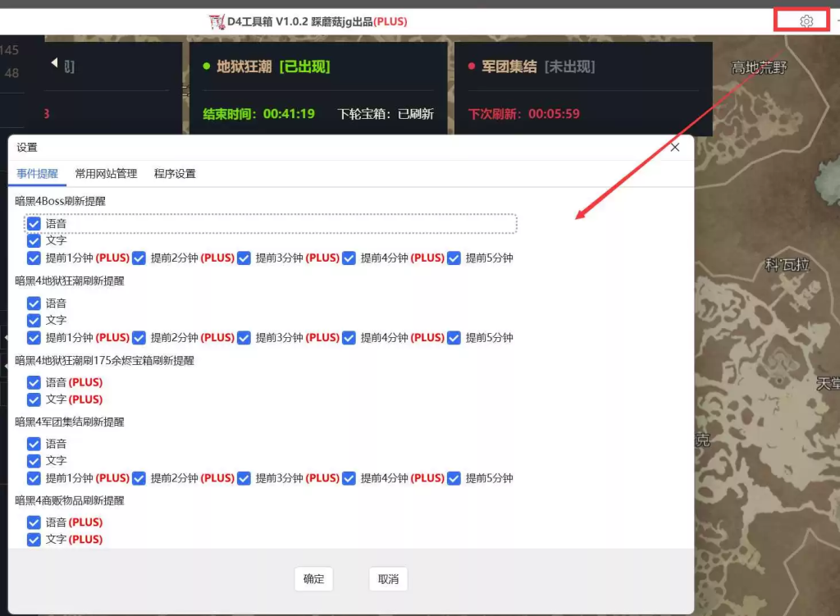Click 下轮宝箱：已刷新 status text
Viewport: 840px width, 616px height.
(x=386, y=113)
